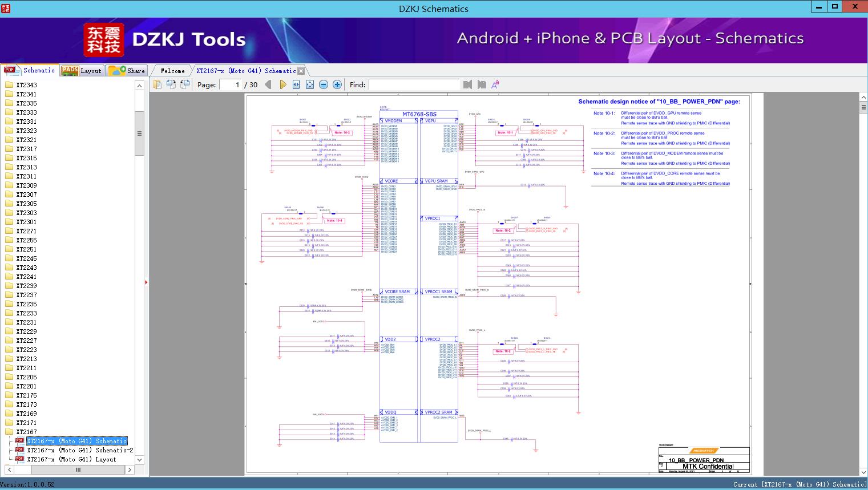Switch to the Welcome document tab

click(172, 71)
